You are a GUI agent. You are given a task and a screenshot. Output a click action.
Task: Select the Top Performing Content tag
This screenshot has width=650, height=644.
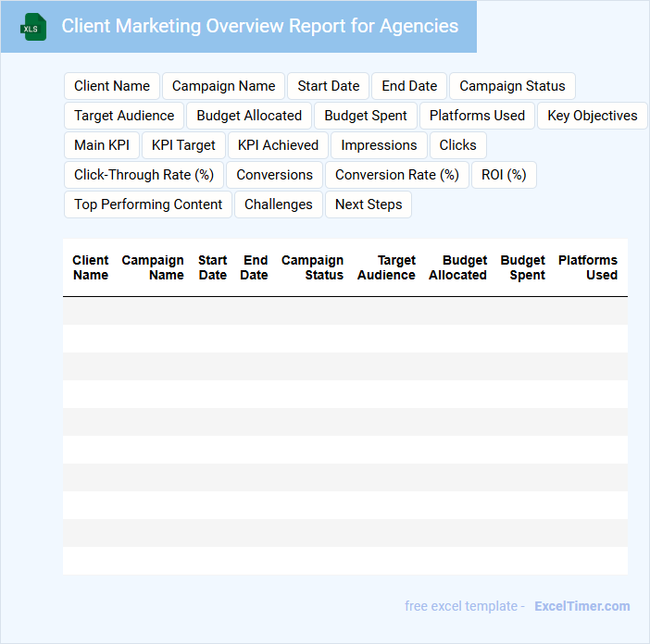tap(148, 204)
